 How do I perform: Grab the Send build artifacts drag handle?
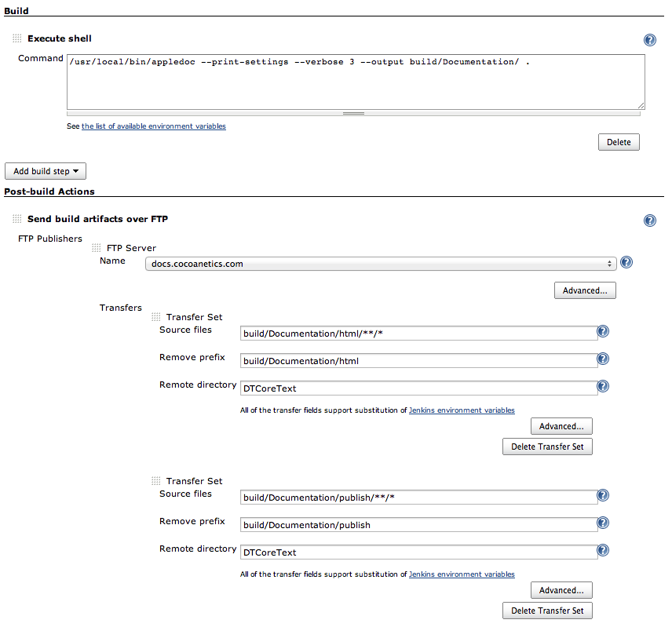(x=16, y=219)
